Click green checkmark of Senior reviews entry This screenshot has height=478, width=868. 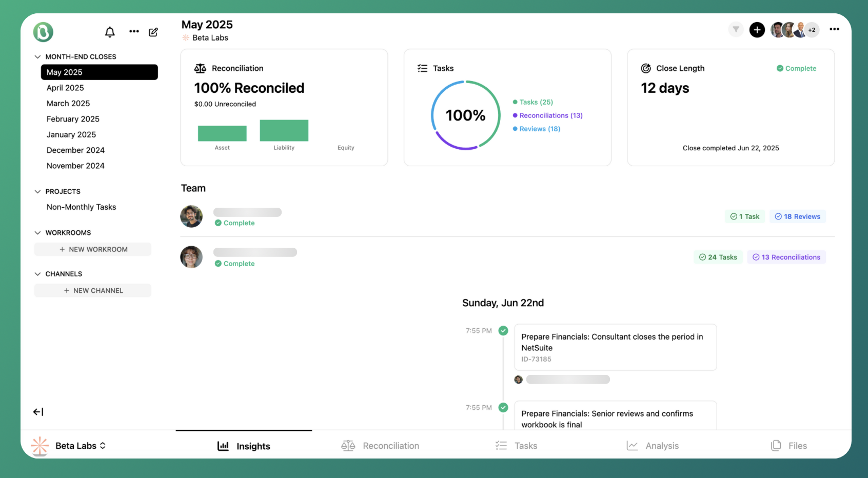click(503, 408)
